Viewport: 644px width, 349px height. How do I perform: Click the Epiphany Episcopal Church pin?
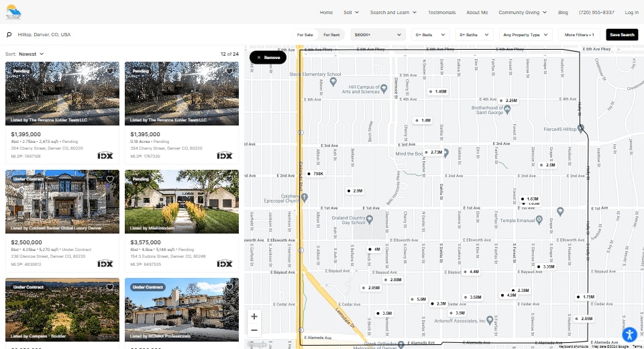[305, 197]
